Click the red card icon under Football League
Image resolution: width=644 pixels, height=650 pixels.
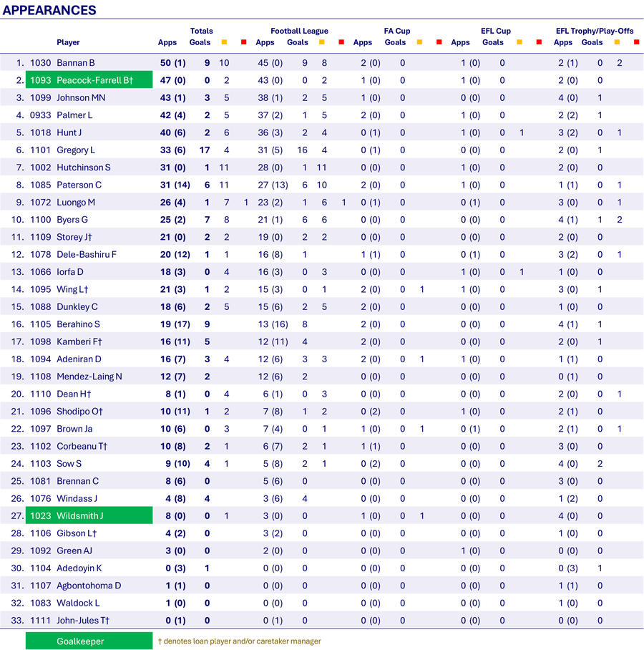pos(341,42)
